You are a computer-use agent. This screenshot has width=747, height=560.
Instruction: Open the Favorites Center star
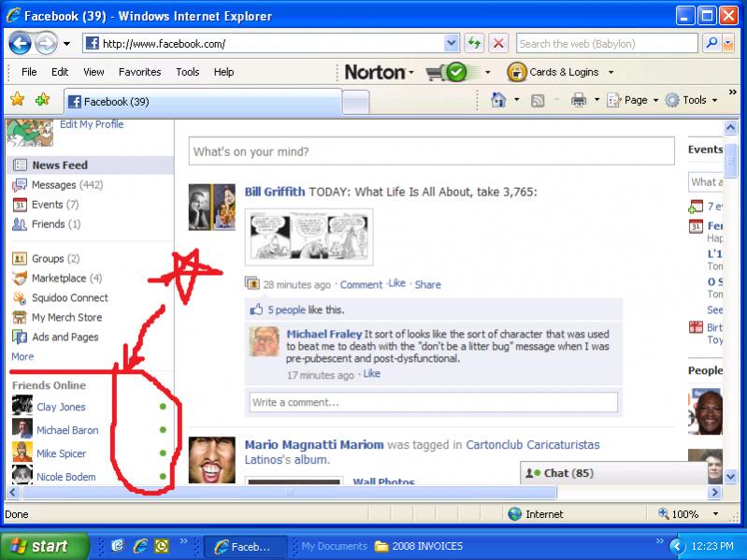pos(17,99)
